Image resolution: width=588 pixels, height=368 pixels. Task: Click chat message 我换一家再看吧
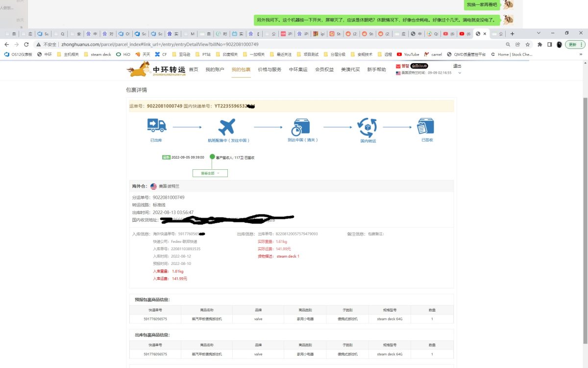(x=482, y=4)
